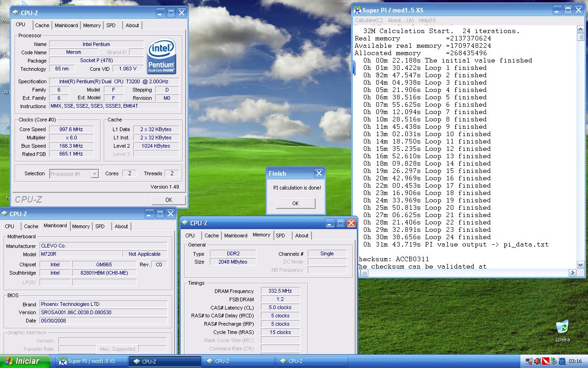
Task: Open the red umbrella antivirus tray icon
Action: pos(546,361)
